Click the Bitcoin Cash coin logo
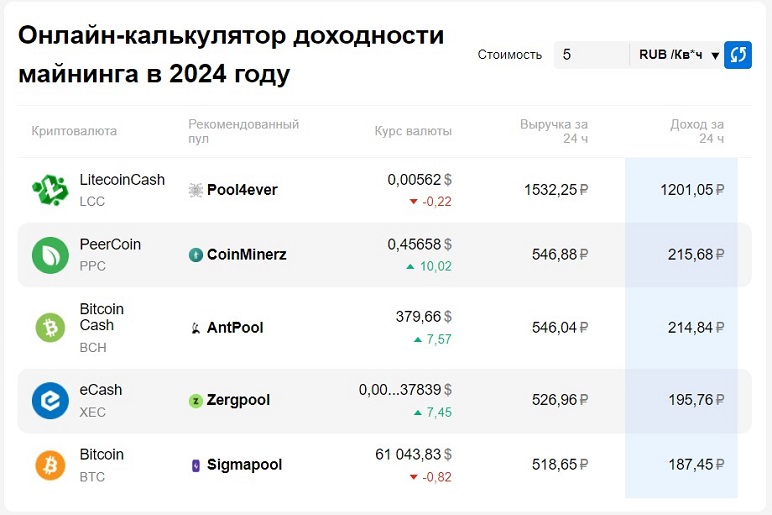The height and width of the screenshot is (515, 772). point(49,327)
